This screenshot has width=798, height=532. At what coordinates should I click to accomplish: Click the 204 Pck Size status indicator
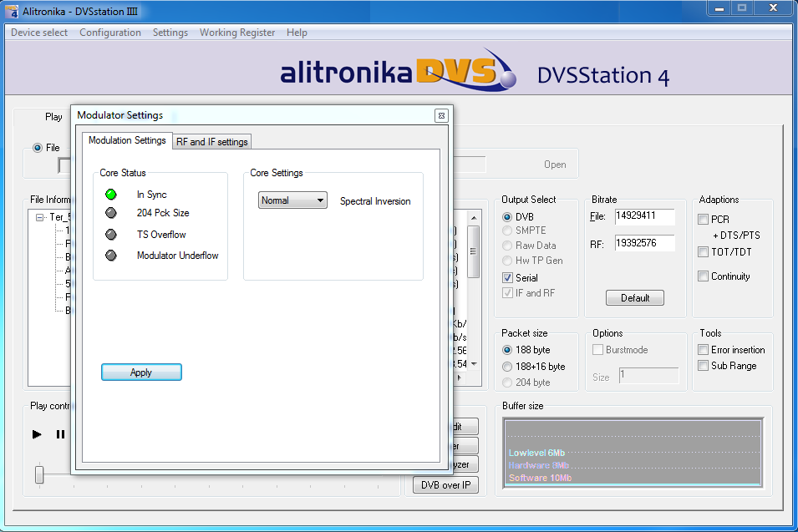[x=110, y=214]
